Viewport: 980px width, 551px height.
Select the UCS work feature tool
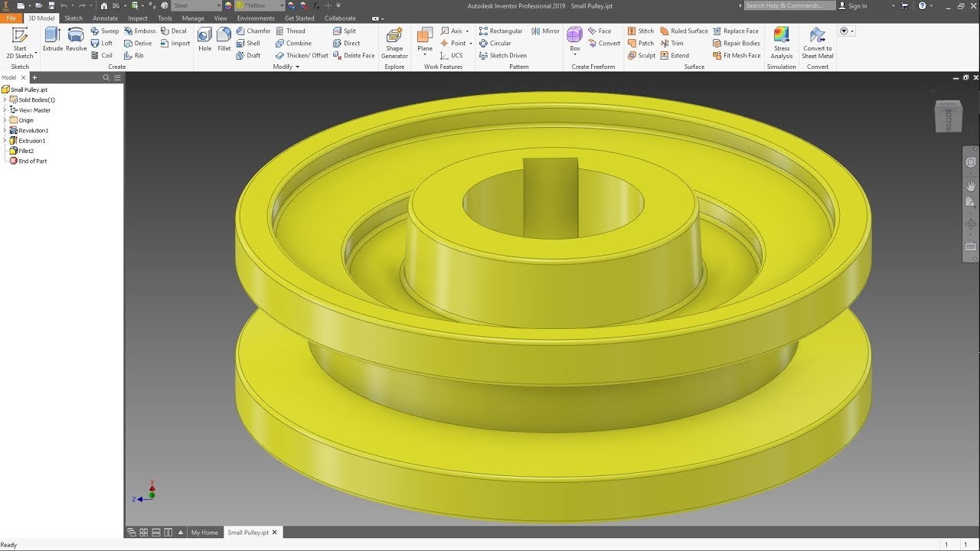(x=452, y=56)
